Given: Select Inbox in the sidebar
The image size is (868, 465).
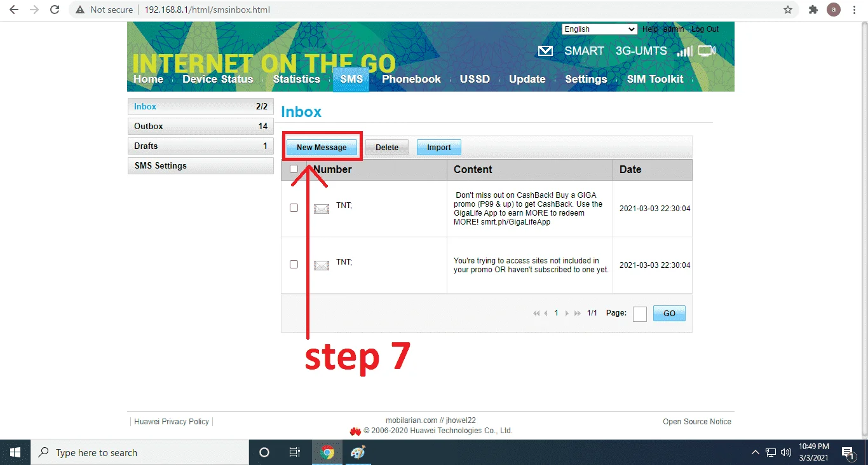Looking at the screenshot, I should pyautogui.click(x=200, y=106).
